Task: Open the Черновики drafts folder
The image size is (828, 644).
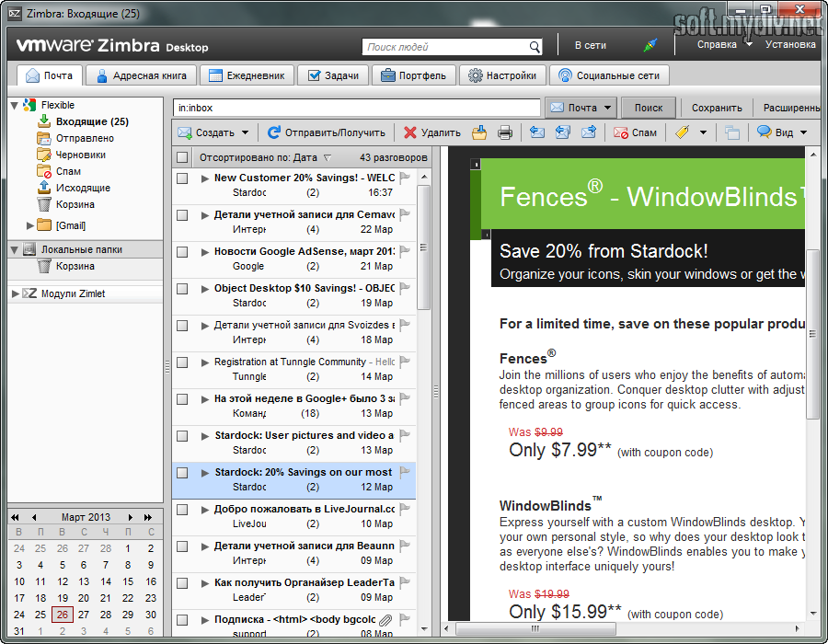Action: [x=80, y=155]
